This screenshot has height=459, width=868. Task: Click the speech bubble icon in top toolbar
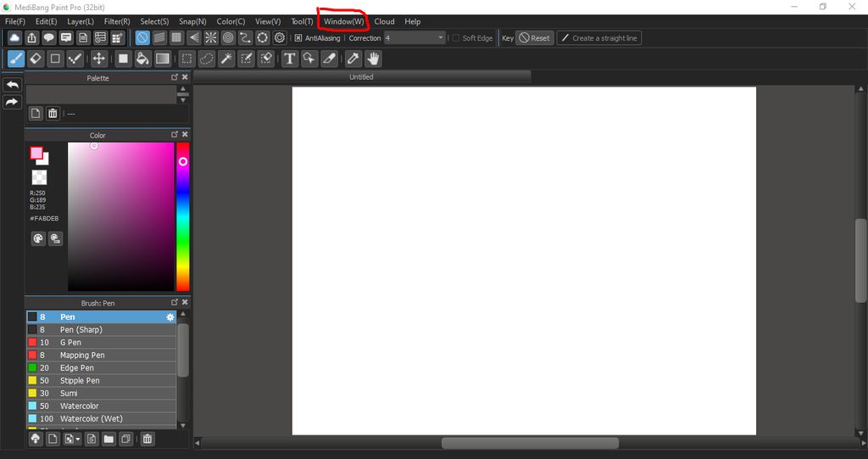[48, 37]
